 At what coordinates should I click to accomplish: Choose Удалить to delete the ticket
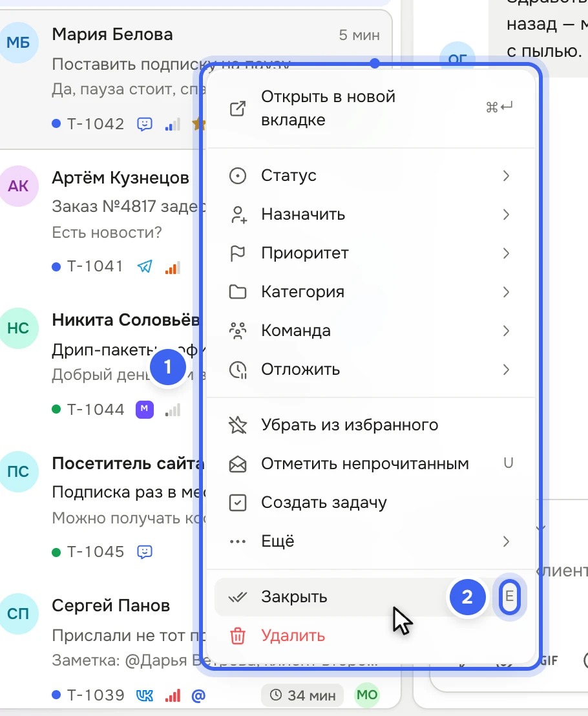pos(371,636)
